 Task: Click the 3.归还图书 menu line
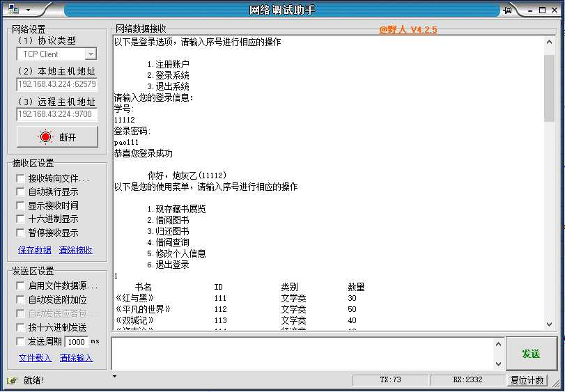pyautogui.click(x=169, y=231)
